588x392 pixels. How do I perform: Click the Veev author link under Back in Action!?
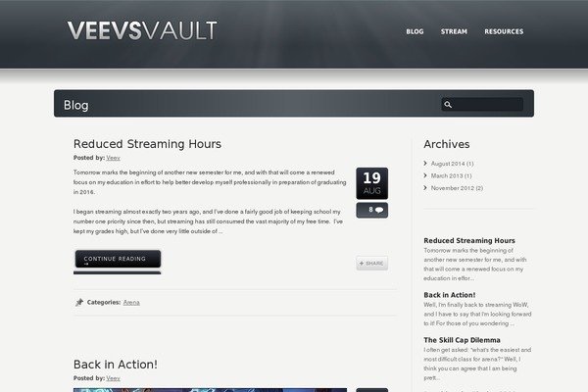point(114,378)
